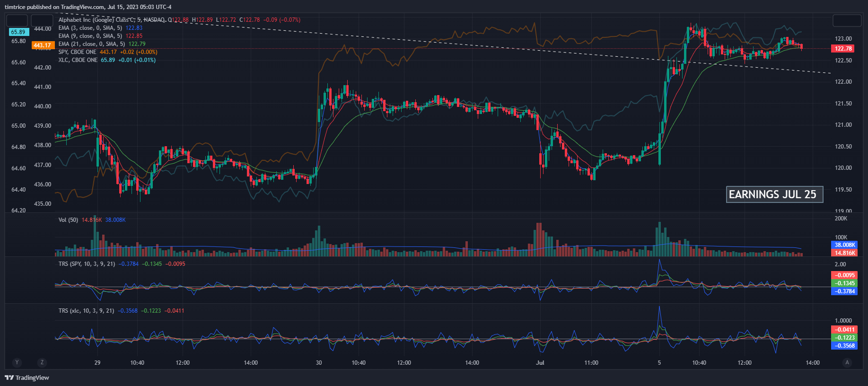Click the blue 38.008K volume label on scale
Screen dimensions: 868x386
844,245
